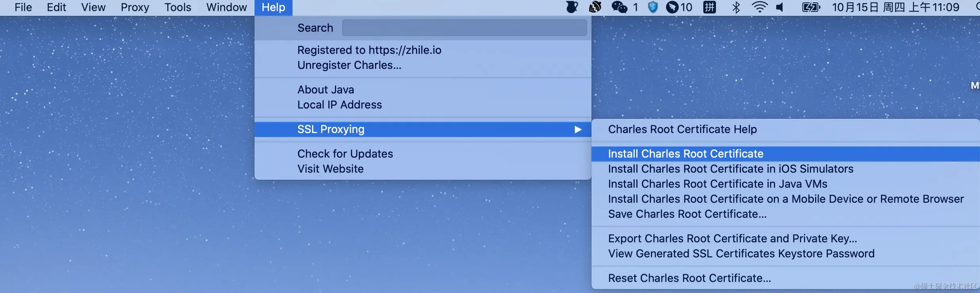Open the Window menu

click(226, 7)
